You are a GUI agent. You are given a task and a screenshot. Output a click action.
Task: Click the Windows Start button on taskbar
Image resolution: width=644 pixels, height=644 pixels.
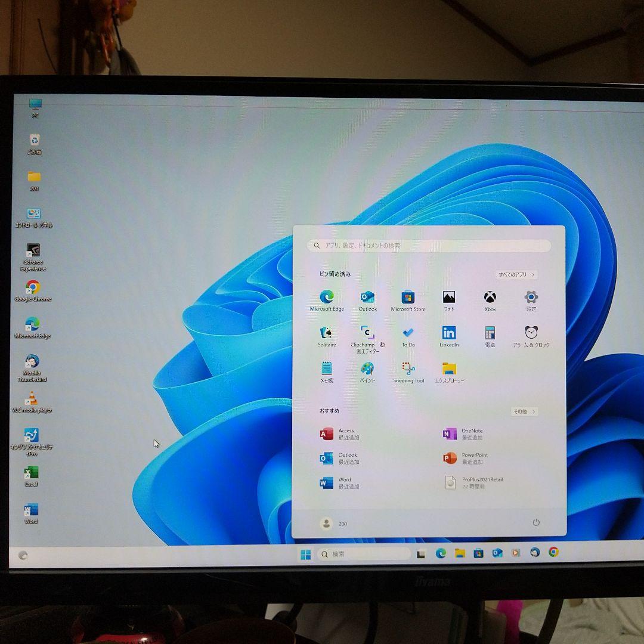pos(305,555)
